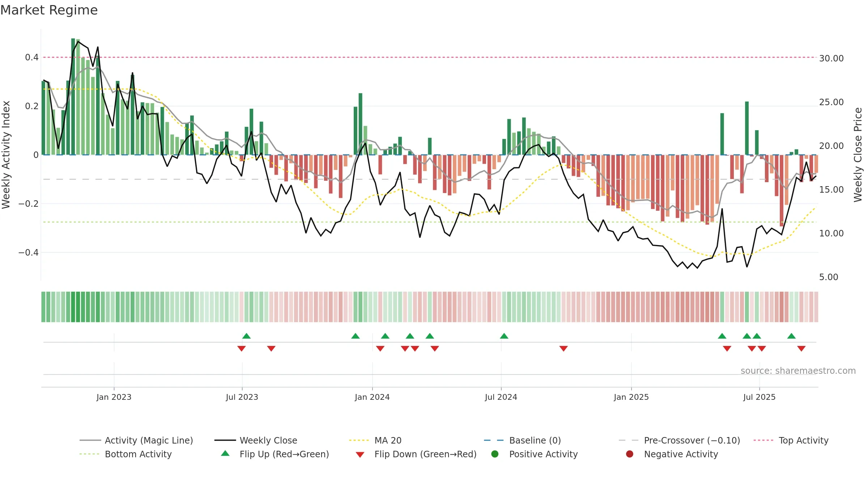868x488 pixels.
Task: Click the Positive Activity green circle icon
Action: tap(495, 454)
